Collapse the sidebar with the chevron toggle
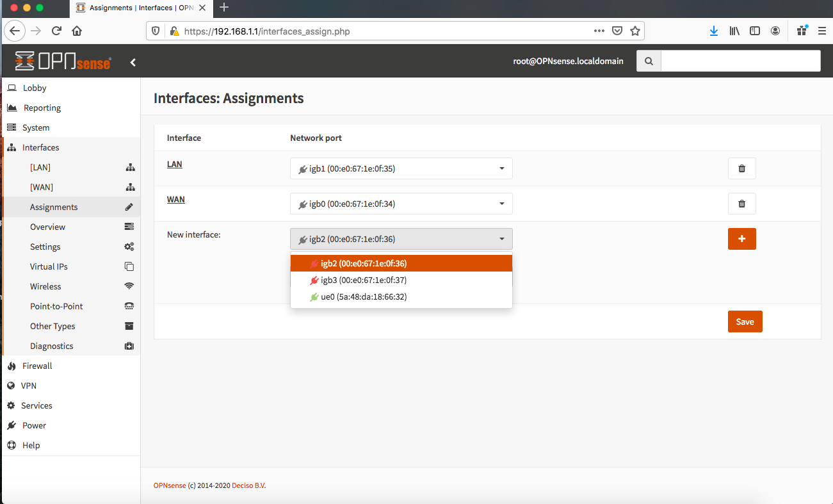 [133, 62]
